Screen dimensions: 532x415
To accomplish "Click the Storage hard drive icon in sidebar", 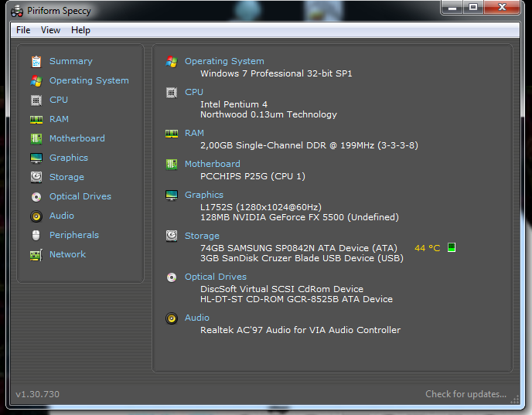I will coord(36,177).
